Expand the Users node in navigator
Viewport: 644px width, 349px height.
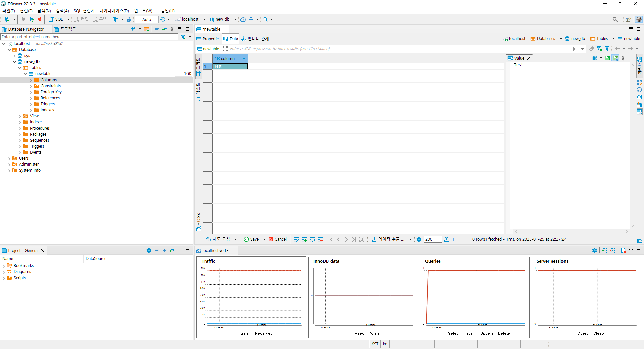(9, 158)
